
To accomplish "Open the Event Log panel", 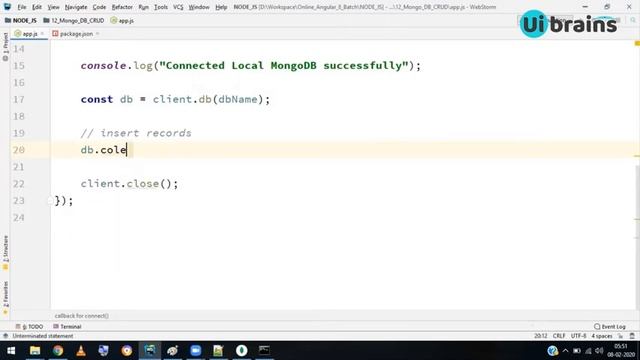I will 610,327.
